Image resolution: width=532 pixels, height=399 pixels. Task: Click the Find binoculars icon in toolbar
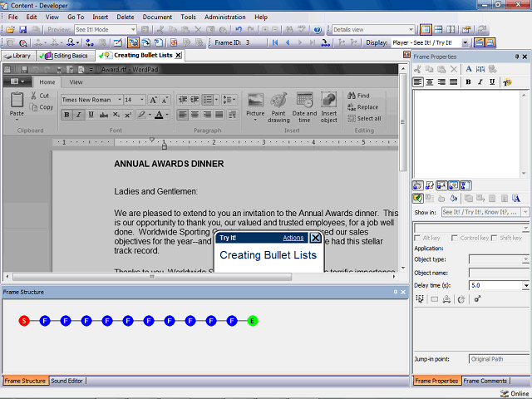click(x=289, y=30)
